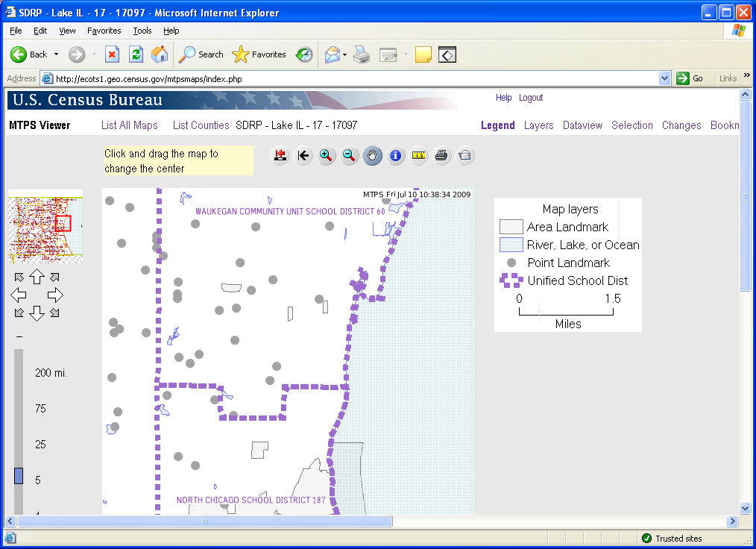Click the List All Maps link

point(130,125)
